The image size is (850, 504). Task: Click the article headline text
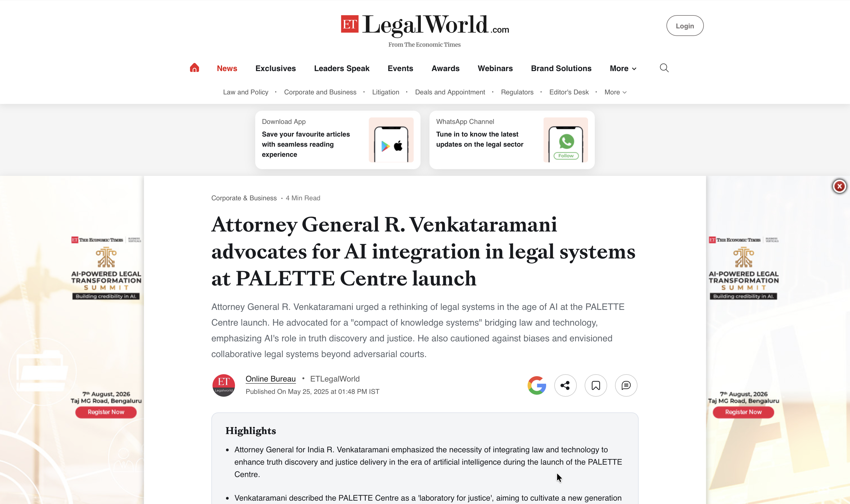tap(423, 251)
